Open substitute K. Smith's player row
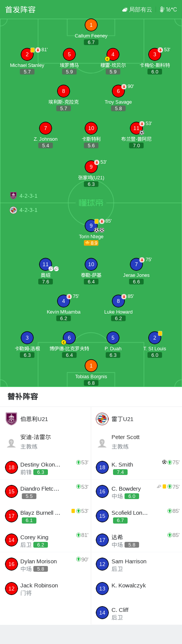The height and width of the screenshot is (644, 182). click(x=136, y=468)
